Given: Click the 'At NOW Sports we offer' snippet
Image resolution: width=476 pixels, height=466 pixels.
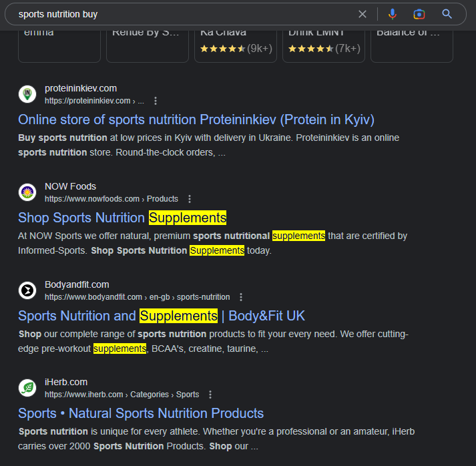Looking at the screenshot, I should pyautogui.click(x=212, y=243).
